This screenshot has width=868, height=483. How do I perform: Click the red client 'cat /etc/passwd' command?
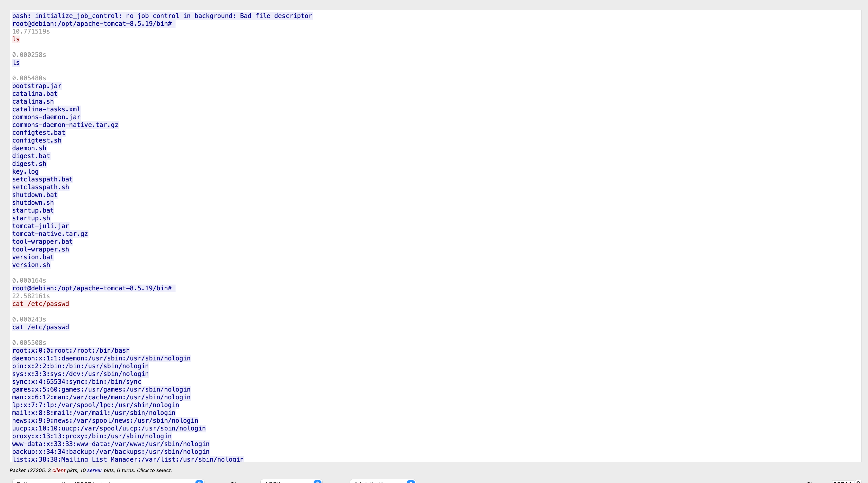[x=40, y=304]
